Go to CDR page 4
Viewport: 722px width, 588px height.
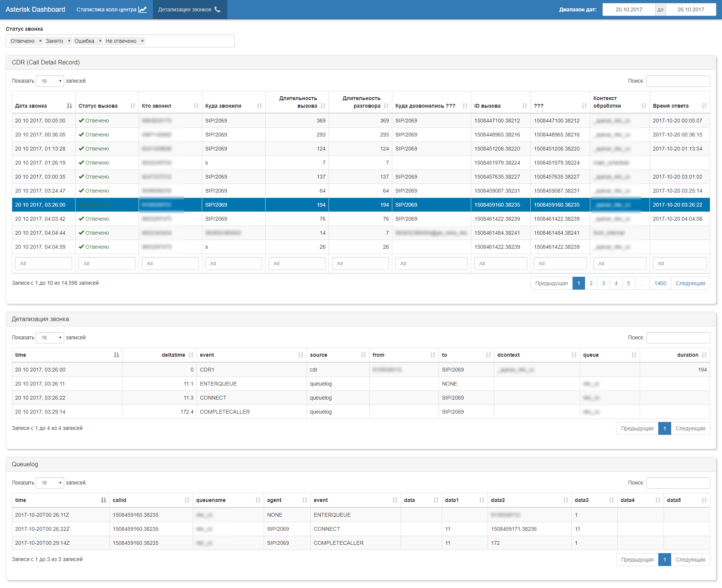[x=616, y=283]
